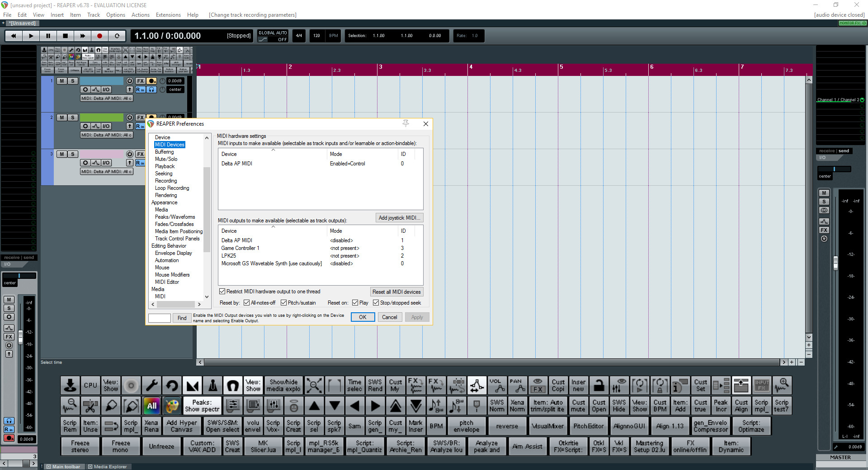Screen dimensions: 868x470
Task: Open the paint palette icon in bottom toolbar
Action: [172, 406]
